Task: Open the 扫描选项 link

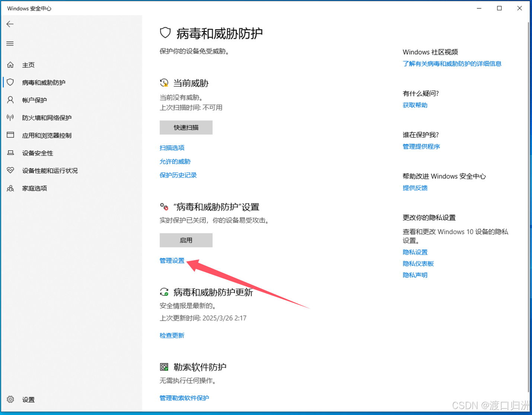Action: (x=172, y=148)
